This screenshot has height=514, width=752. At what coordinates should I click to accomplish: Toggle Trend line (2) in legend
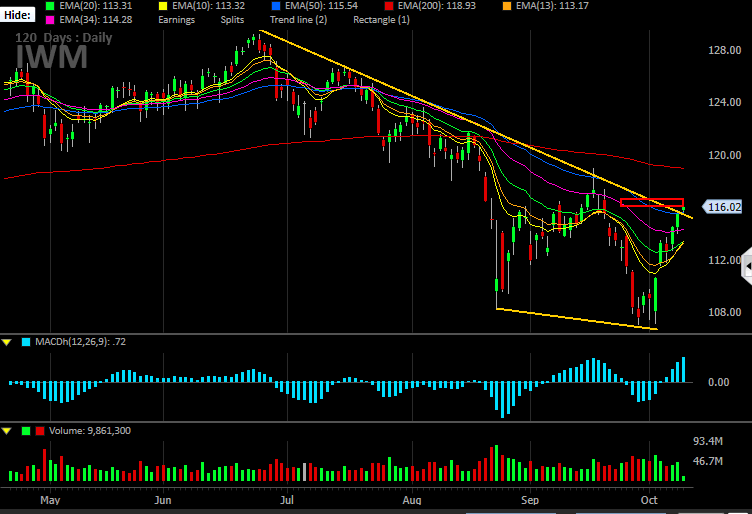298,20
